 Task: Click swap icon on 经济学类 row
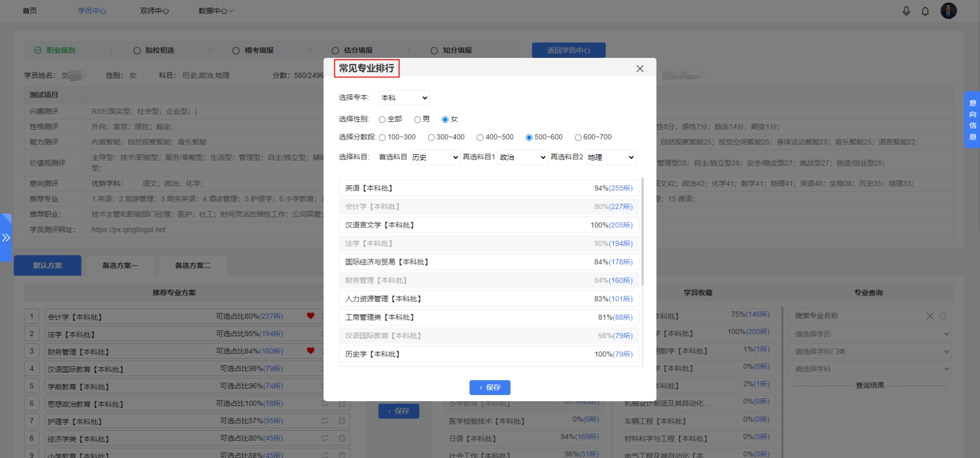325,438
